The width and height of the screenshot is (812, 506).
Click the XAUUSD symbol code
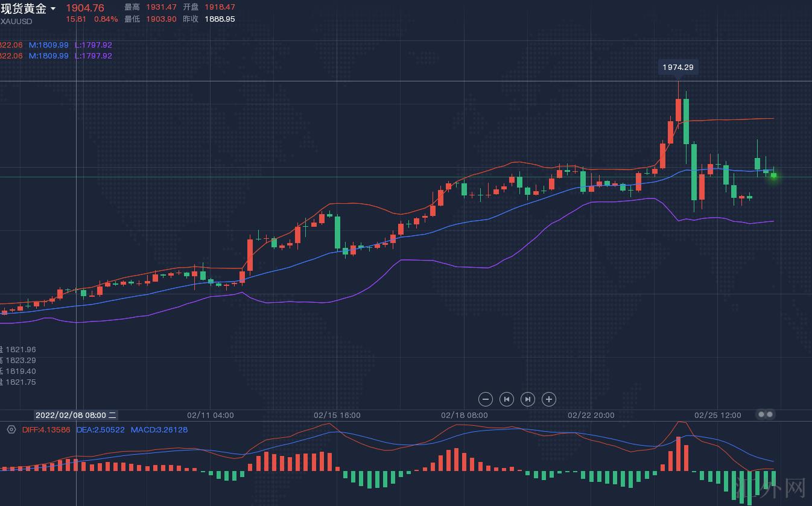pos(16,22)
